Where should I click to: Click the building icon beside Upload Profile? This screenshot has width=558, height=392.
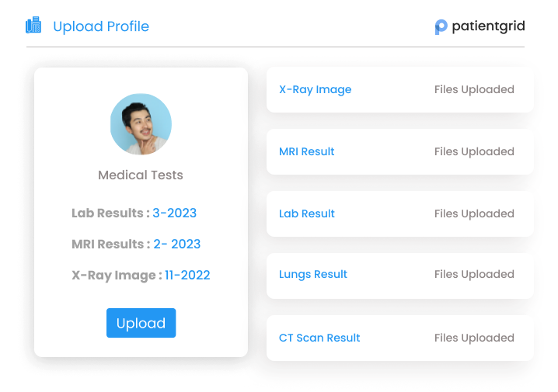pos(33,26)
